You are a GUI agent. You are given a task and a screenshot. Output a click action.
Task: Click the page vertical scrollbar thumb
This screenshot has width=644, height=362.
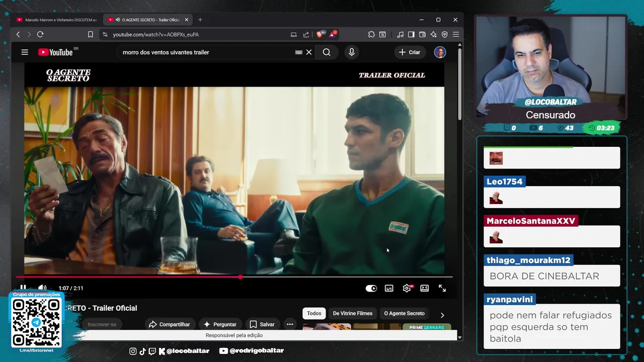(460, 84)
